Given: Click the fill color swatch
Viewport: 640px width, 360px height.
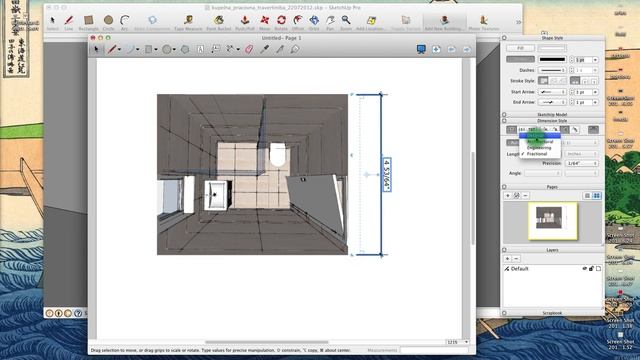Looking at the screenshot, I should pos(552,48).
